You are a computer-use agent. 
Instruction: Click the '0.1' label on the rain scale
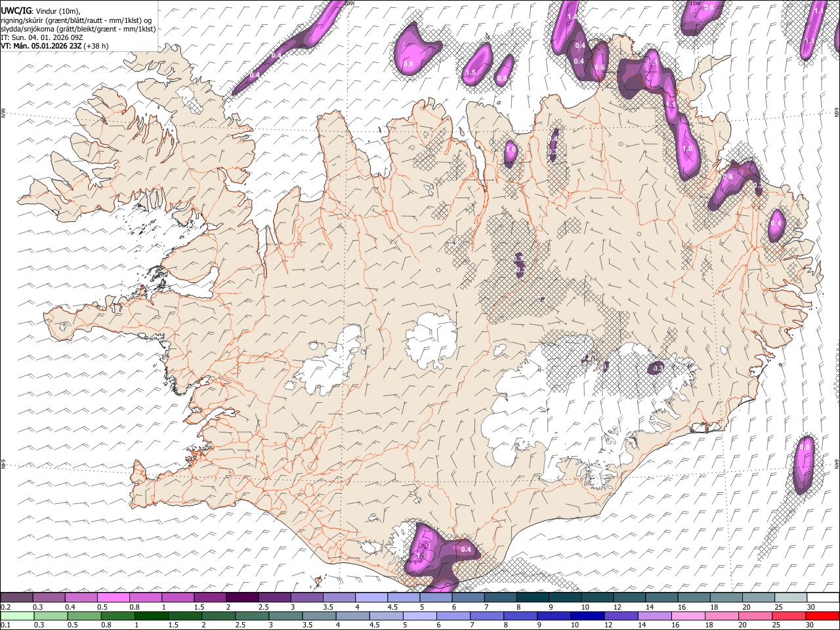[x=5, y=625]
